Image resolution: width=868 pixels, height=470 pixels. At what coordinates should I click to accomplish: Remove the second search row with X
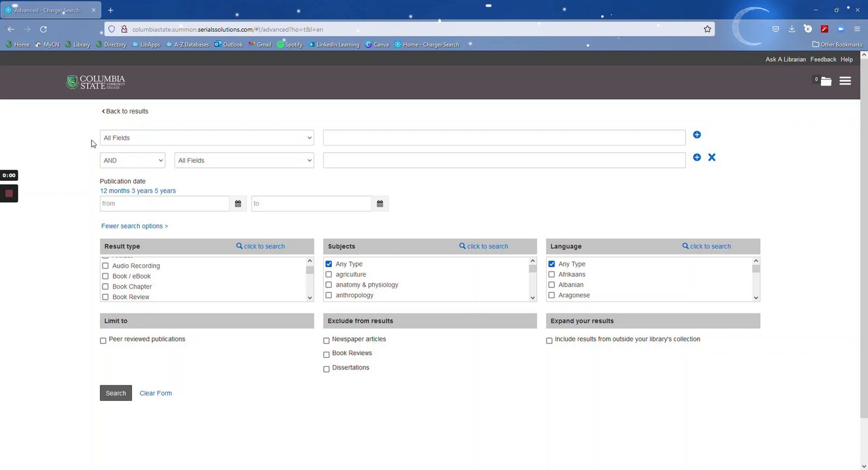coord(712,157)
